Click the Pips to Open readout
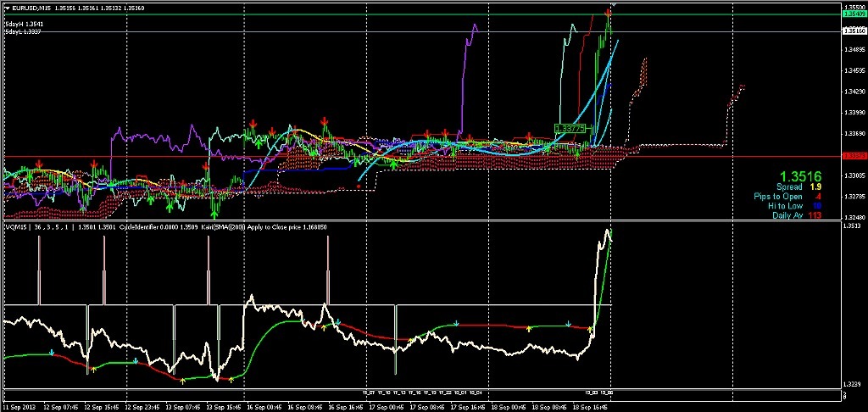The width and height of the screenshot is (868, 412). point(787,197)
